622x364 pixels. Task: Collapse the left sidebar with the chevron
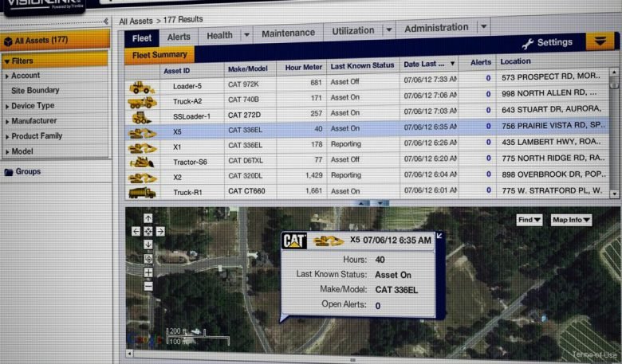[x=105, y=21]
